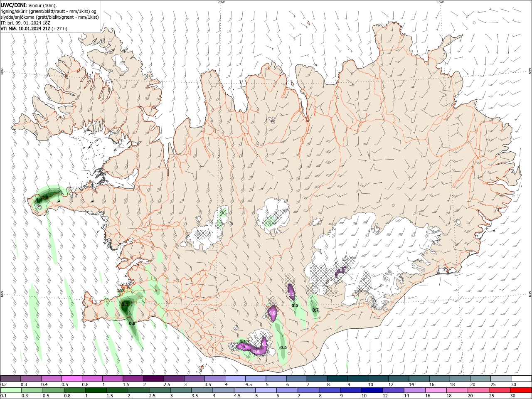Click the 0.7 rain value on the map
Image resolution: width=532 pixels, height=399 pixels.
315,310
